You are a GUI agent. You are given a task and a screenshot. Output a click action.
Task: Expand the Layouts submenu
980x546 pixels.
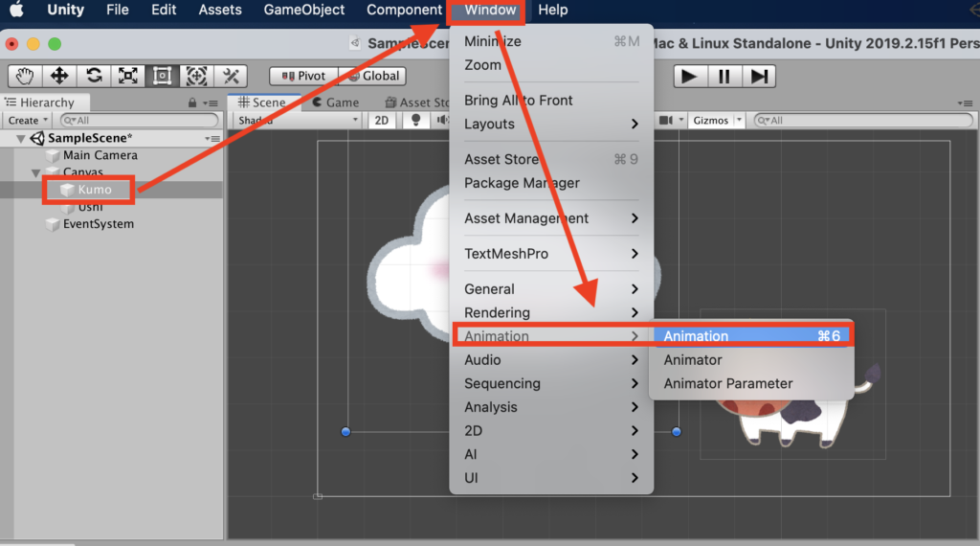(551, 124)
